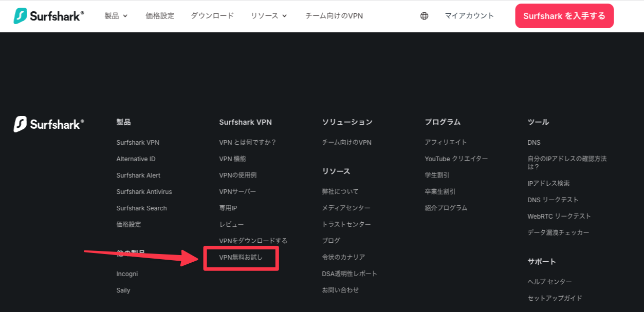Open Surfshark Antivirus footer link
Viewport: 644px width, 312px height.
144,192
